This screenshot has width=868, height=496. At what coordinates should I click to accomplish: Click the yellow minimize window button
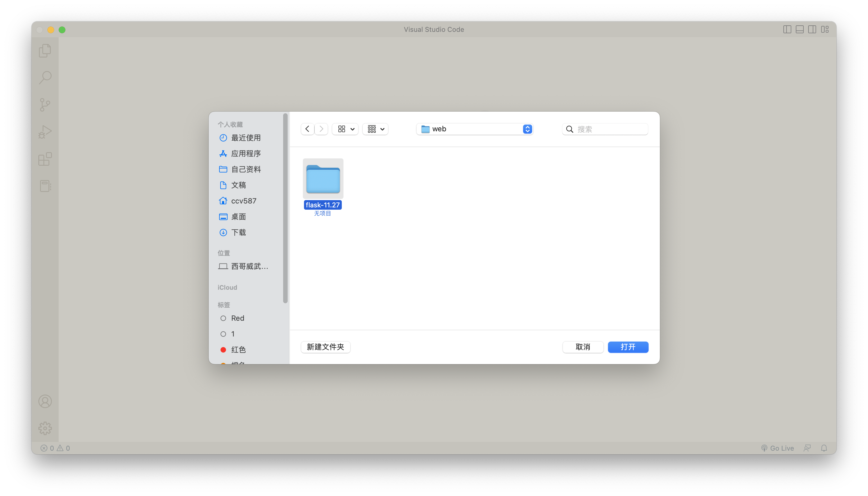point(51,30)
